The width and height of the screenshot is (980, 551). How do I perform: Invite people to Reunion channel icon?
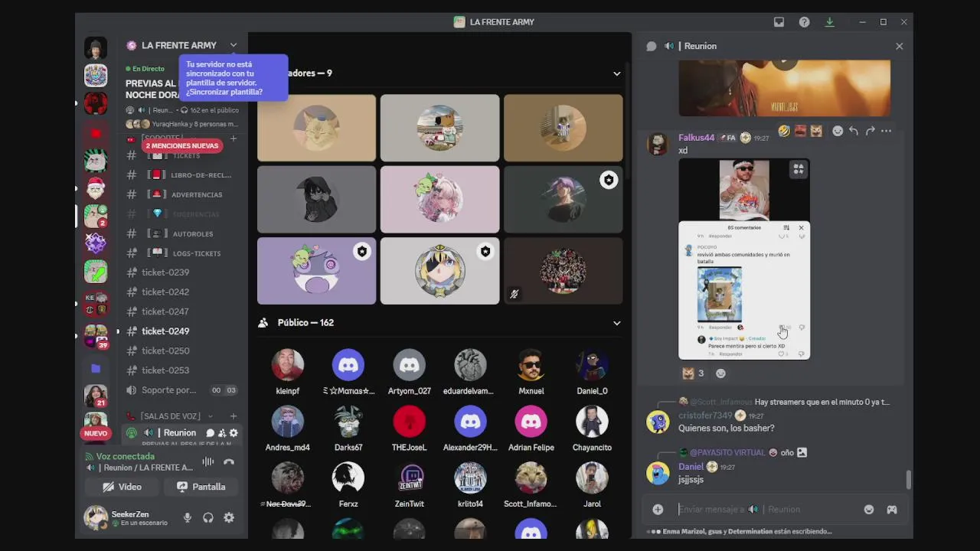point(222,433)
